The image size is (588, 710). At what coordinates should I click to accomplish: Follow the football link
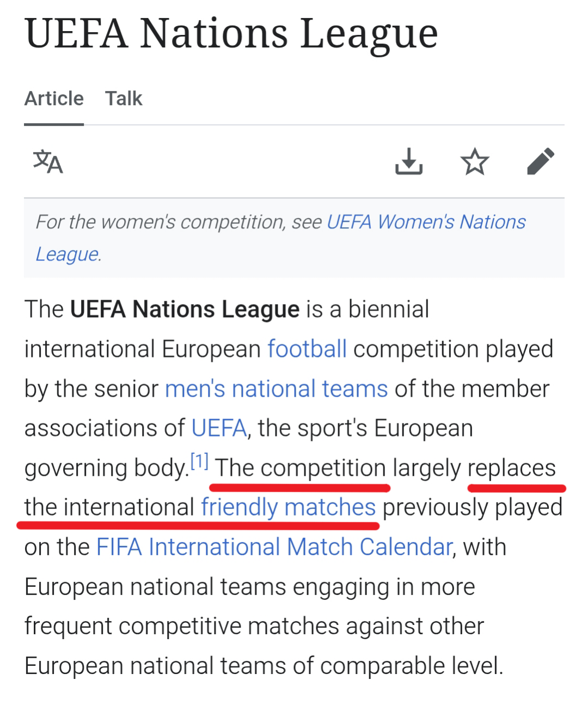(x=307, y=349)
